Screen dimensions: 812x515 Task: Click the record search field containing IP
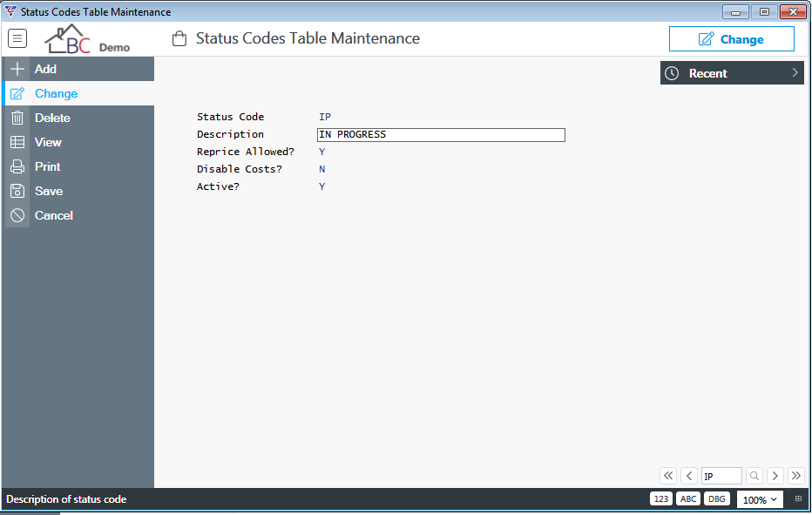pyautogui.click(x=722, y=476)
